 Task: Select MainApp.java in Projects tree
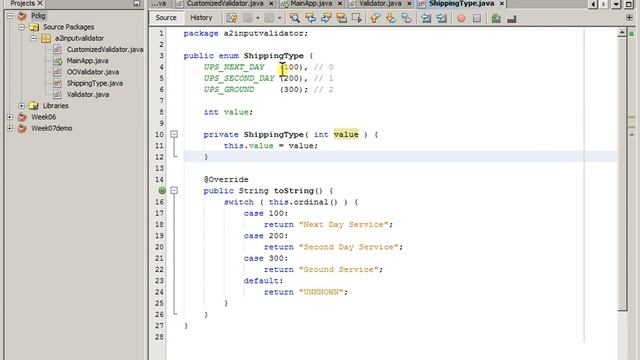pos(87,61)
